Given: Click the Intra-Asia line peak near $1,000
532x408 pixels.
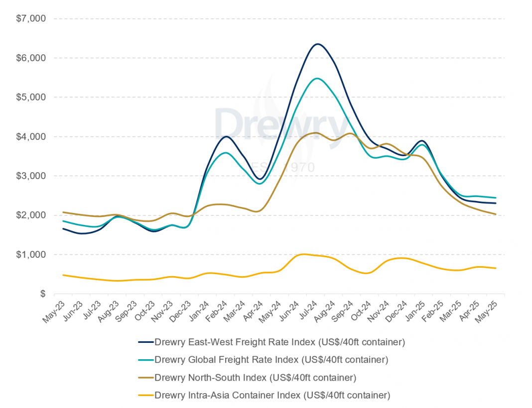Looking at the screenshot, I should pos(304,254).
